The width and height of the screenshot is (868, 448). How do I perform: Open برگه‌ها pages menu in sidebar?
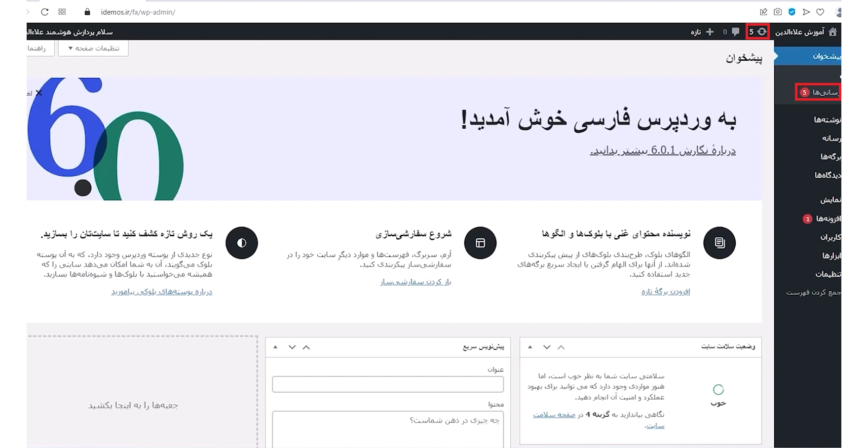830,156
